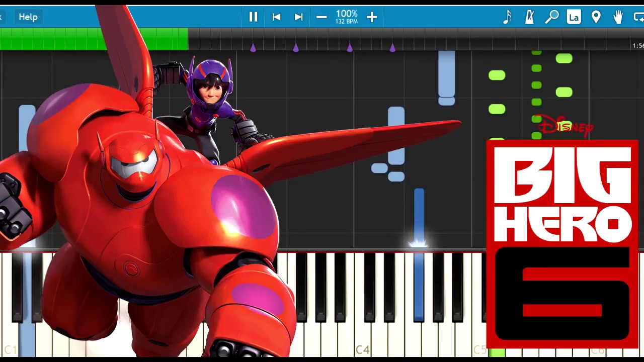Skip back to the previous bookmark

(276, 17)
